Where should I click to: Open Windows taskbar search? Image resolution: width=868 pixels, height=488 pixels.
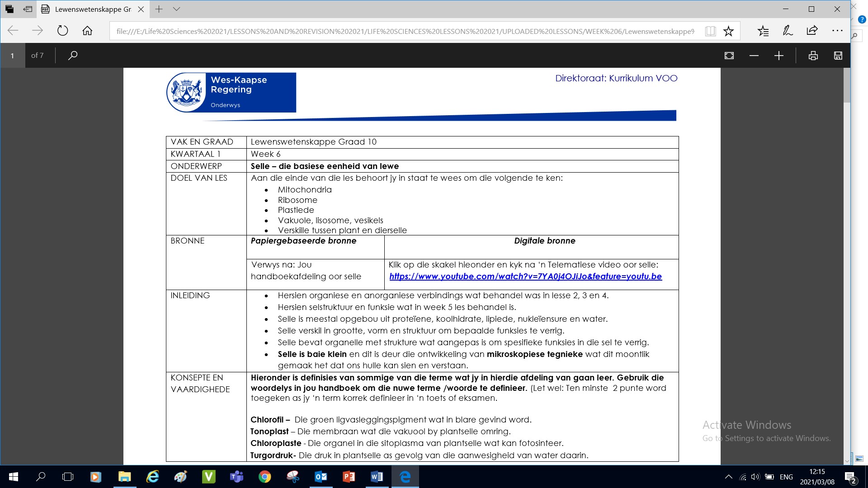click(x=41, y=477)
